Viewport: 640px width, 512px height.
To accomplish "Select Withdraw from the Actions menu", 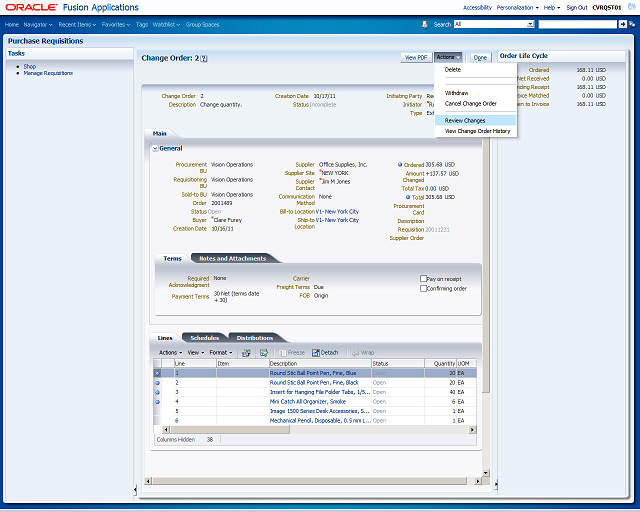I will [x=456, y=93].
